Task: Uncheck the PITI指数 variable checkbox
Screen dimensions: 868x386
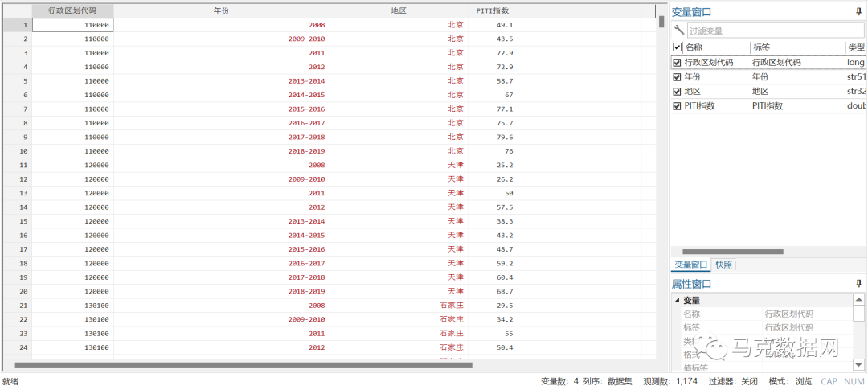Action: [677, 105]
